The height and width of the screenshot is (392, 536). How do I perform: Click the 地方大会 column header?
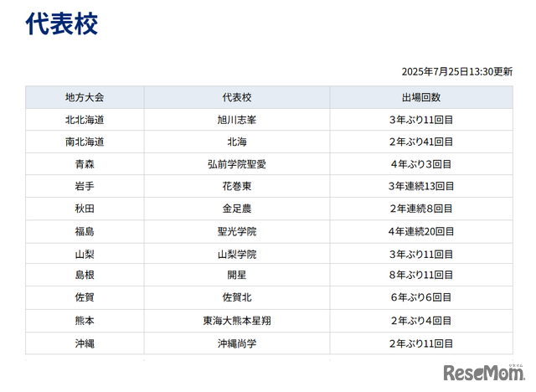(x=85, y=97)
